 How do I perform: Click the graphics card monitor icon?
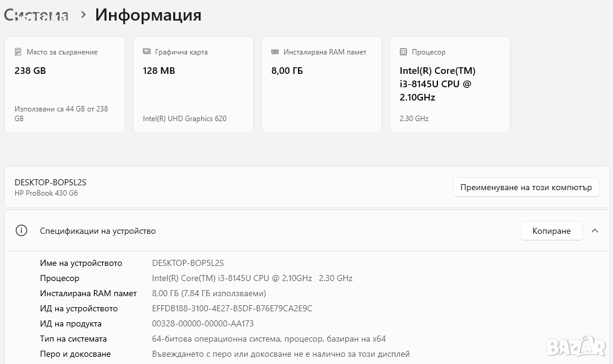coord(147,52)
